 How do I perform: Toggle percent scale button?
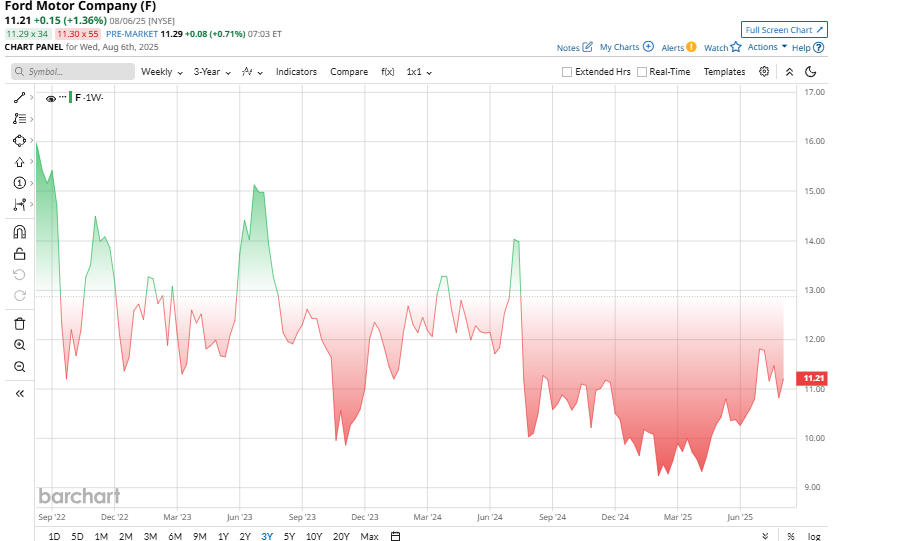coord(791,536)
